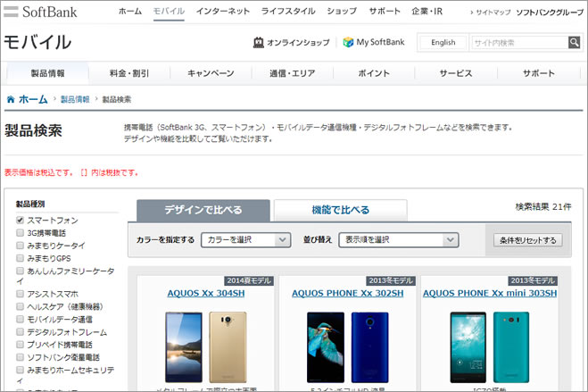Image resolution: width=588 pixels, height=392 pixels.
Task: Open the 料金・割引 tab
Action: (x=129, y=73)
